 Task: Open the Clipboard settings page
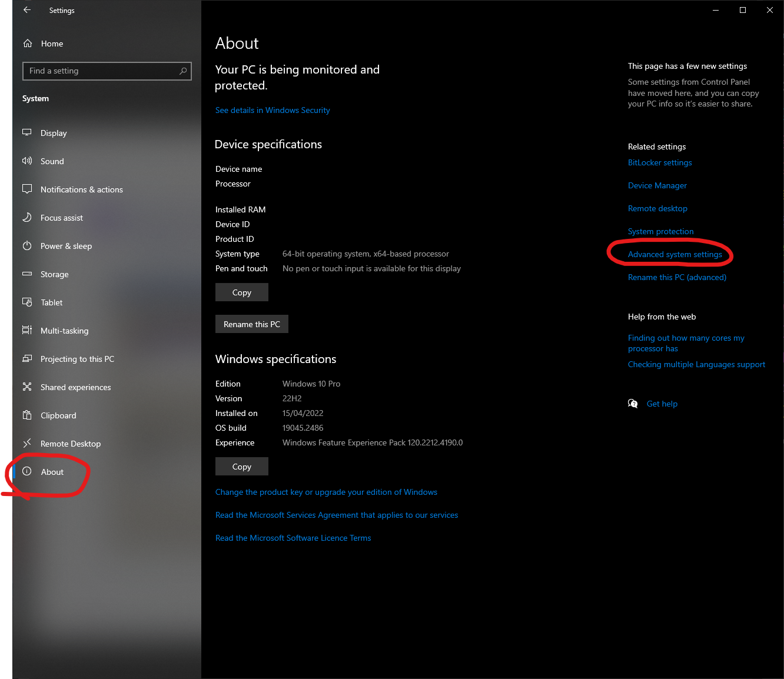click(107, 415)
